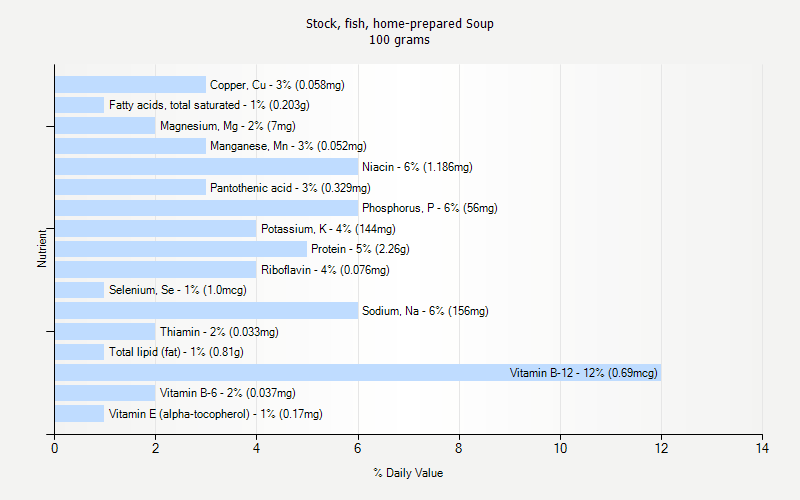Select the Riboflavin - 4% label
Viewport: 800px width, 500px height.
pos(325,270)
